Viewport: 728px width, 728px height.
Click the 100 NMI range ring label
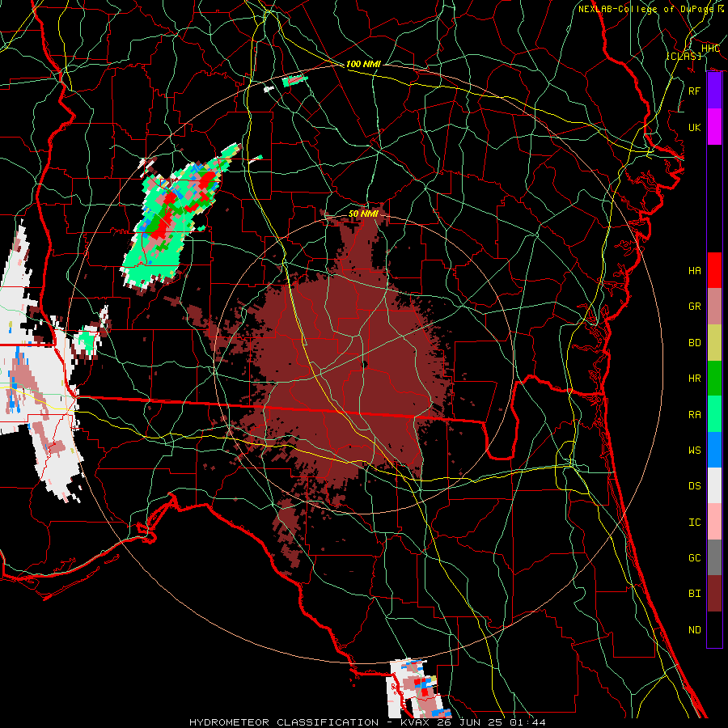pos(363,64)
